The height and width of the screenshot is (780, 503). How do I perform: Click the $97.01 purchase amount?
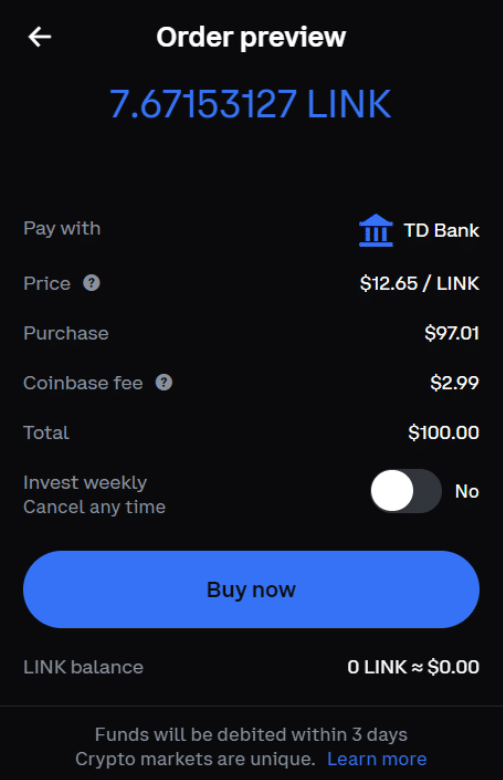[x=452, y=333]
